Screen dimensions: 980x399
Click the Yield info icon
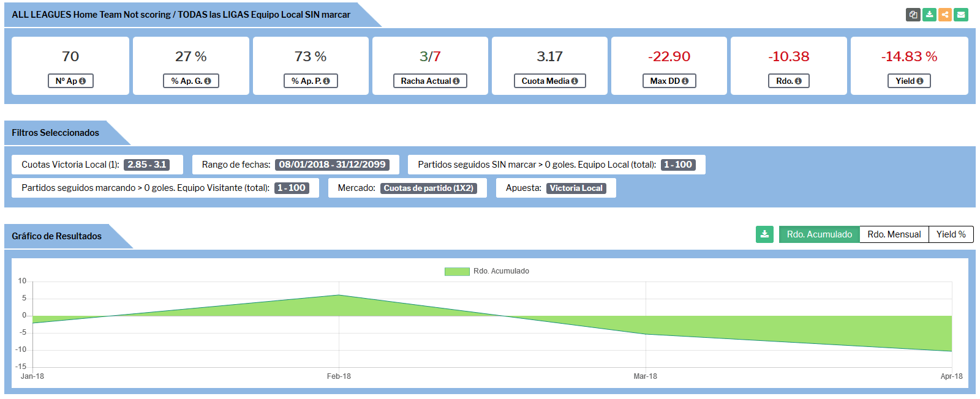click(x=920, y=81)
